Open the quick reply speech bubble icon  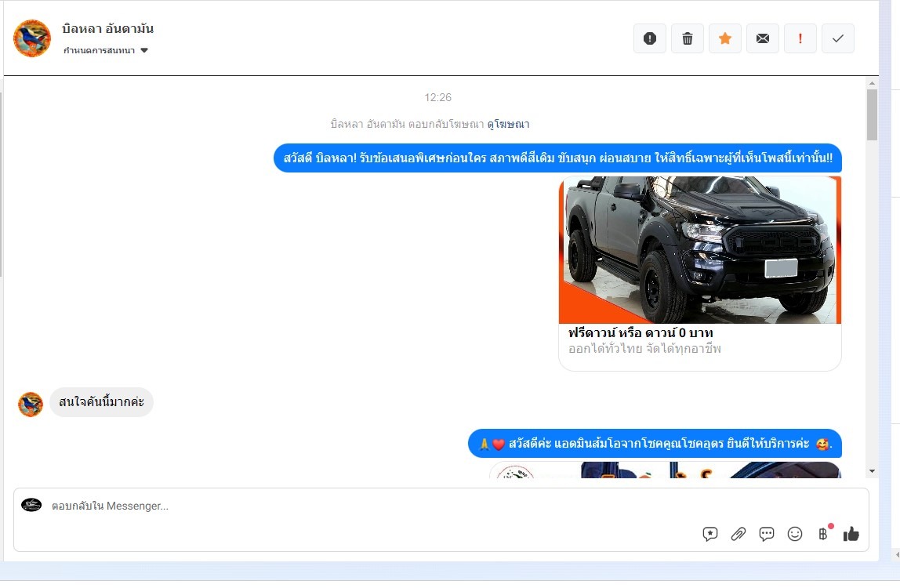(x=767, y=534)
